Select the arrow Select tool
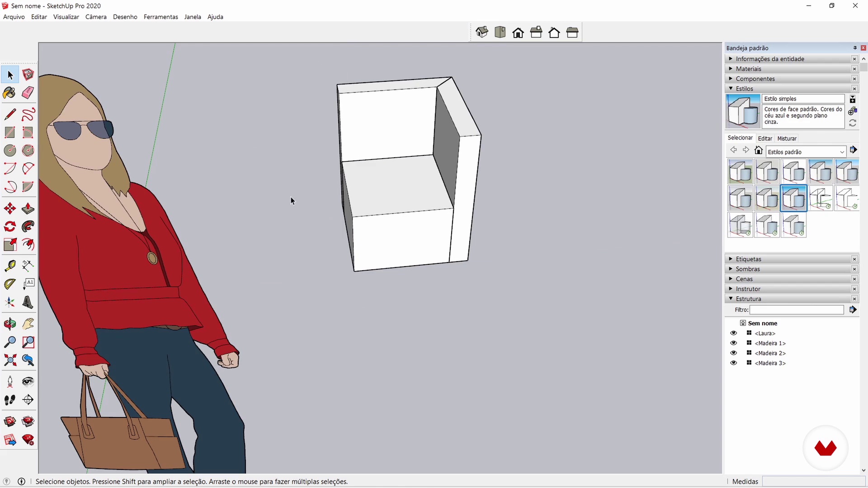Image resolution: width=868 pixels, height=488 pixels. click(x=10, y=75)
